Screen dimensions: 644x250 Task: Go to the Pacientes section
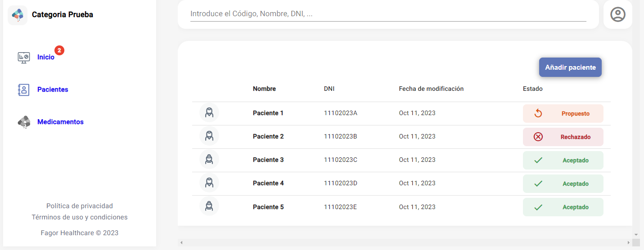click(53, 89)
